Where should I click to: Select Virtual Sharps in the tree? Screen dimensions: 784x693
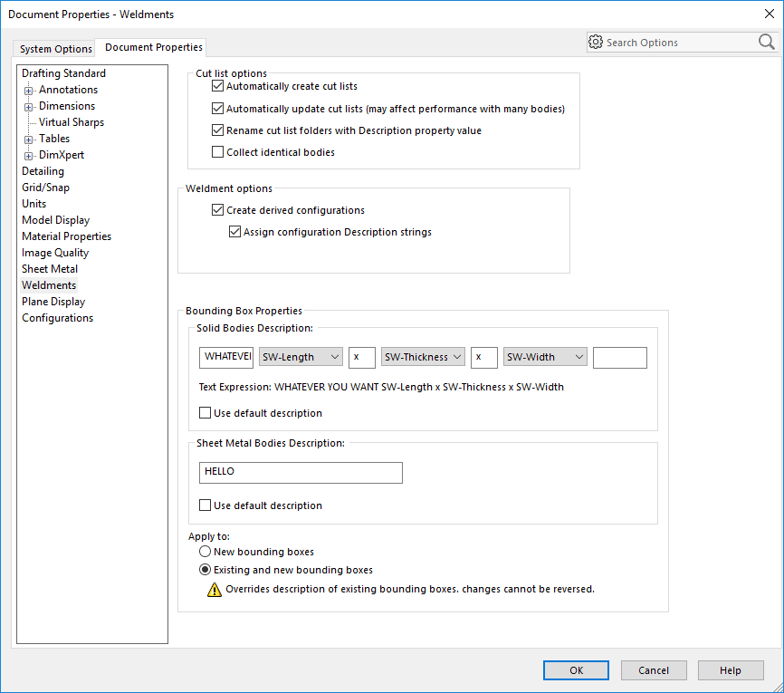pyautogui.click(x=72, y=122)
